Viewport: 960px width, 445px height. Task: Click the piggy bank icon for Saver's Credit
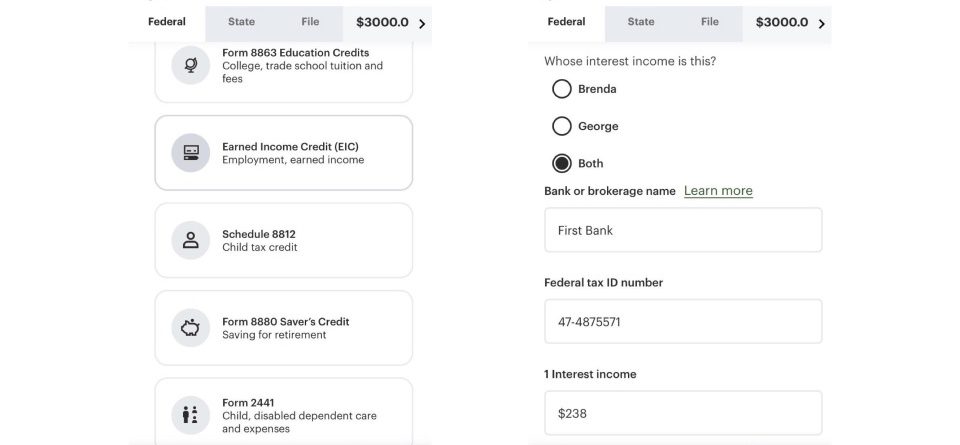[x=190, y=328]
